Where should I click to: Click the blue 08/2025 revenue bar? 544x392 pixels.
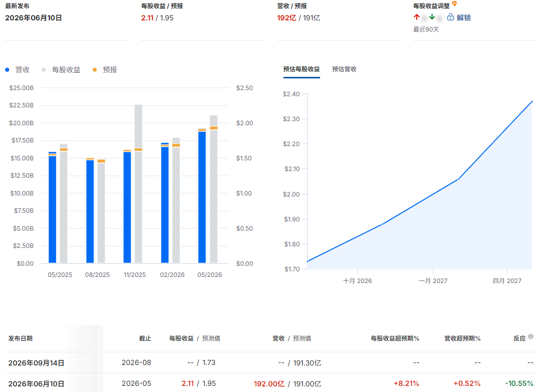(x=90, y=211)
